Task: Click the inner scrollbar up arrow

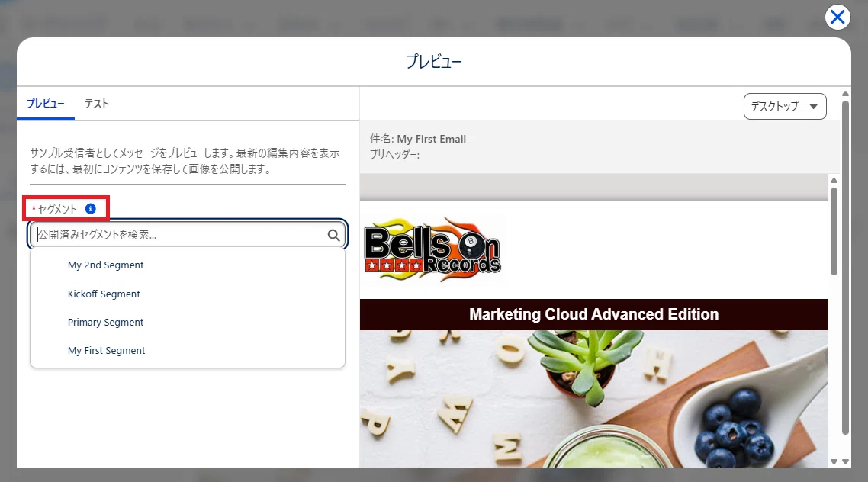Action: coord(834,181)
